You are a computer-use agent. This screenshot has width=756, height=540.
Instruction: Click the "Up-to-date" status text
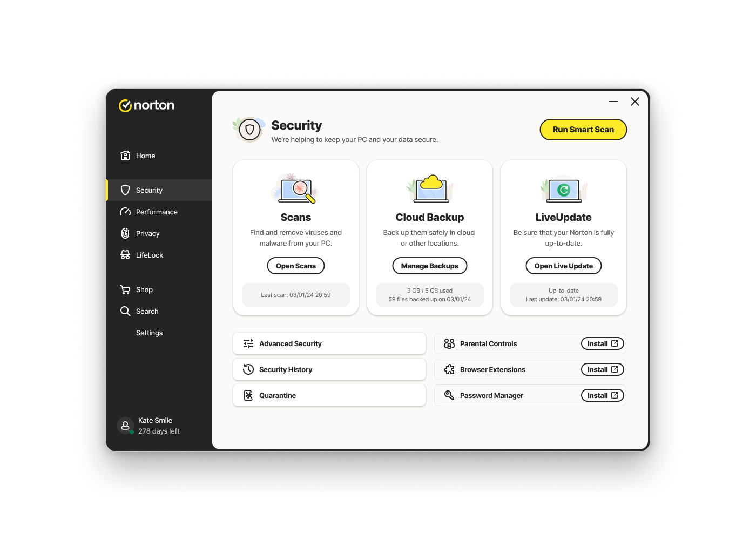pos(564,291)
